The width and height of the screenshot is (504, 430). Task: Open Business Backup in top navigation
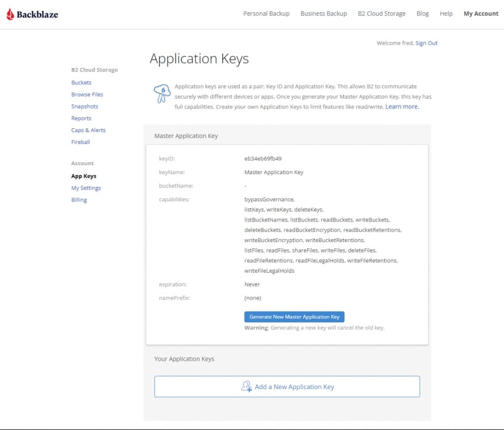324,13
